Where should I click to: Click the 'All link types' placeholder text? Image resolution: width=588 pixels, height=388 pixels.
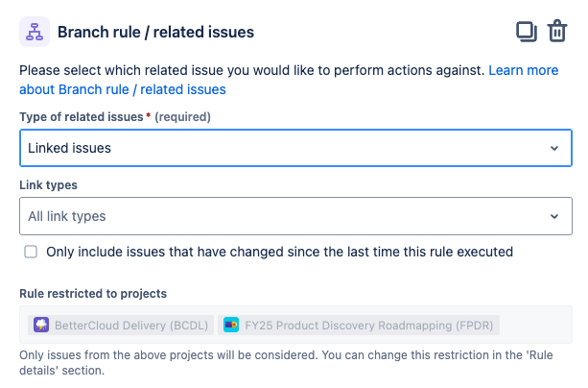point(67,216)
